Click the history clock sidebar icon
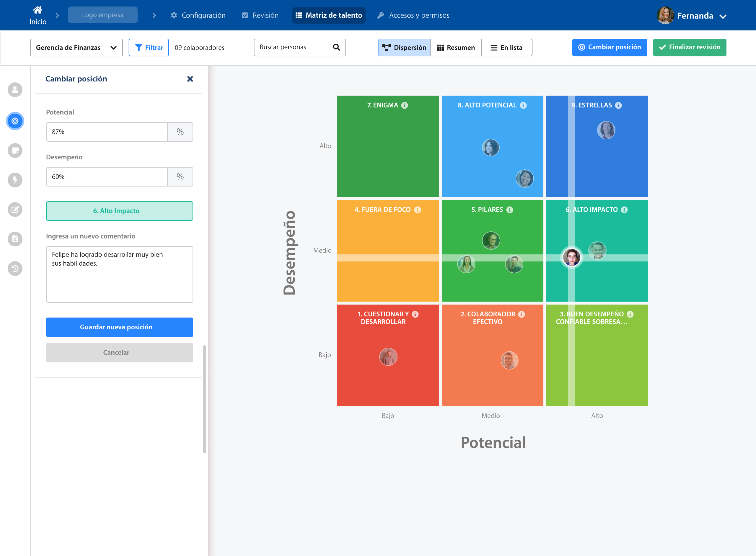756x556 pixels. (x=15, y=269)
